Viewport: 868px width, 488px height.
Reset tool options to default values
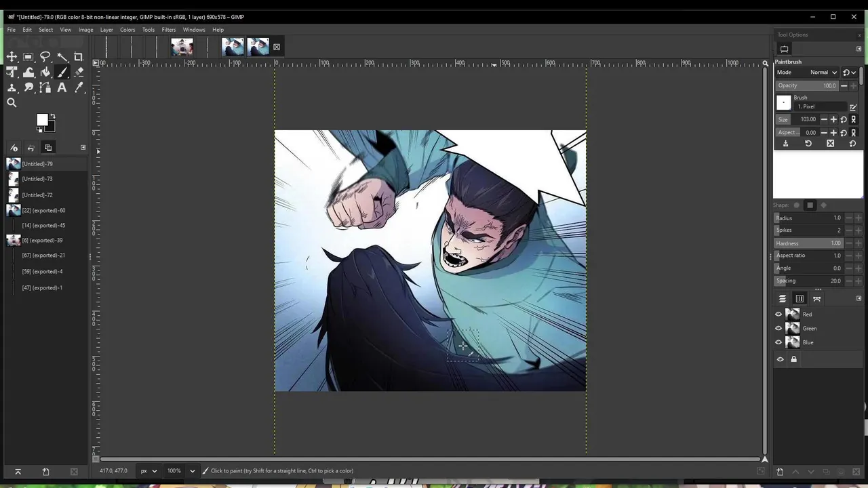(853, 144)
